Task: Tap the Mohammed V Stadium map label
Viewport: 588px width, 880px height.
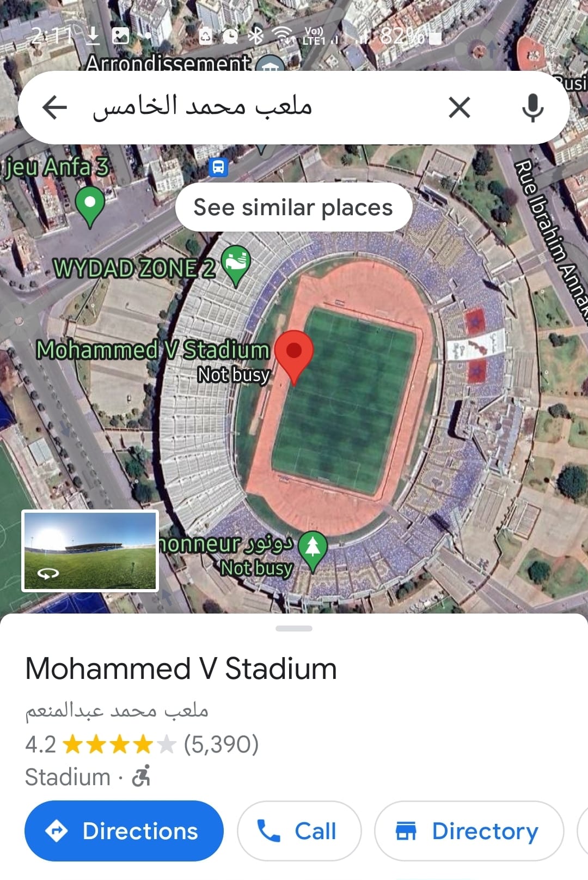Action: click(153, 350)
